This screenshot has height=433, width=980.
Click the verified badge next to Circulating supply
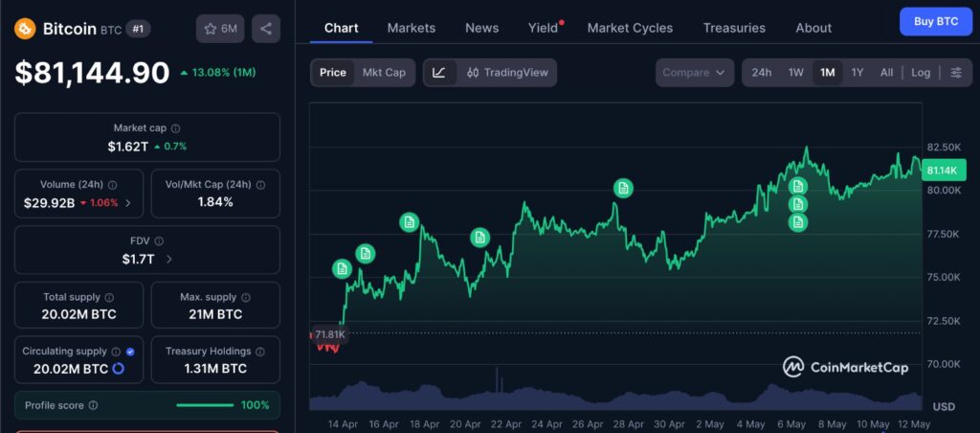coord(130,352)
